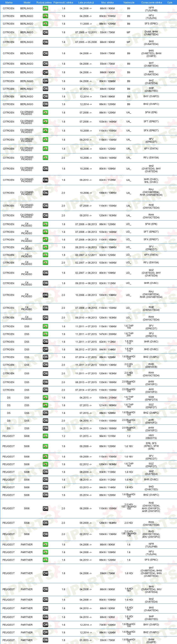Click the Model column header
The height and width of the screenshot is (644, 177).
click(x=27, y=2)
